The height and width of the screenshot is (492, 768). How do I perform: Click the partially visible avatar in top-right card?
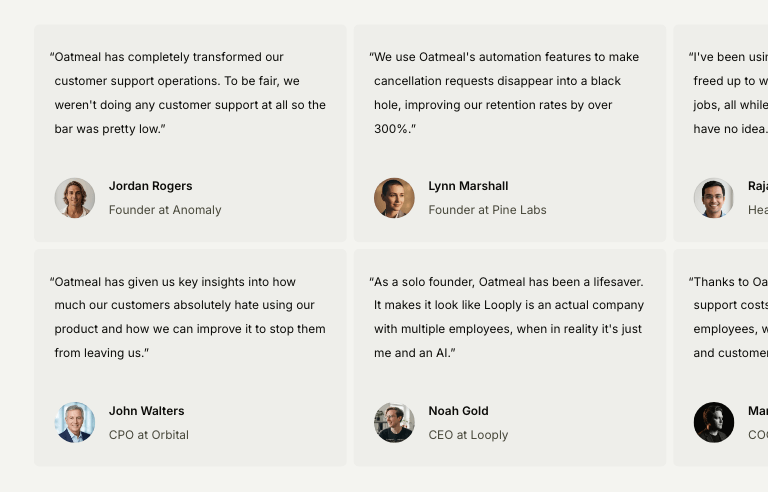pyautogui.click(x=713, y=198)
